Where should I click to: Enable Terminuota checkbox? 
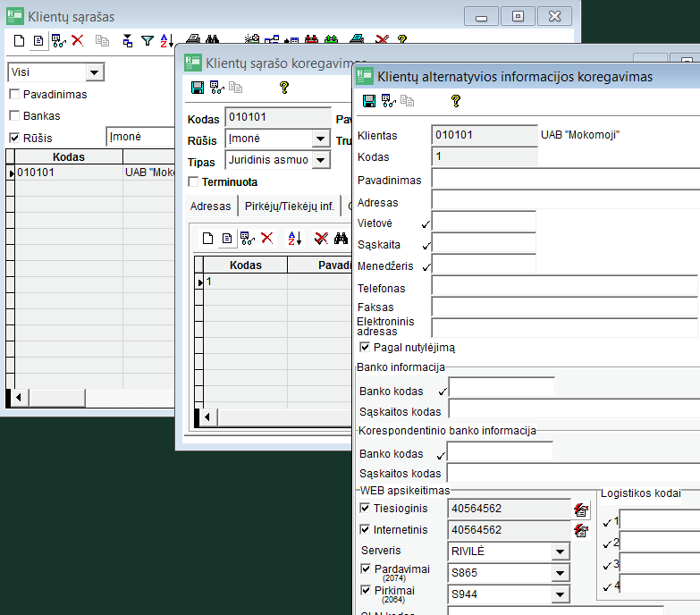pos(193,181)
